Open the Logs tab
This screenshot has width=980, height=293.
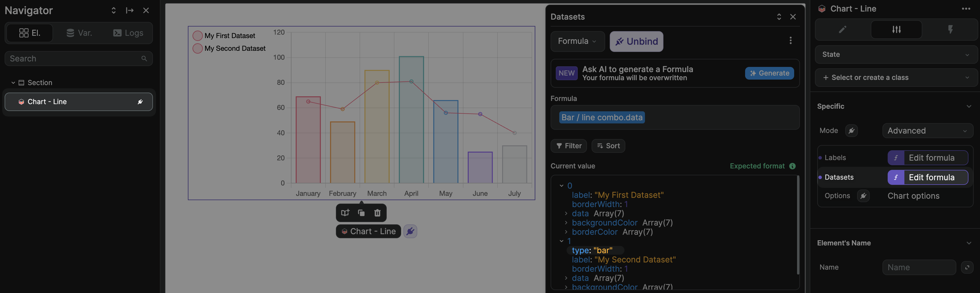coord(128,33)
